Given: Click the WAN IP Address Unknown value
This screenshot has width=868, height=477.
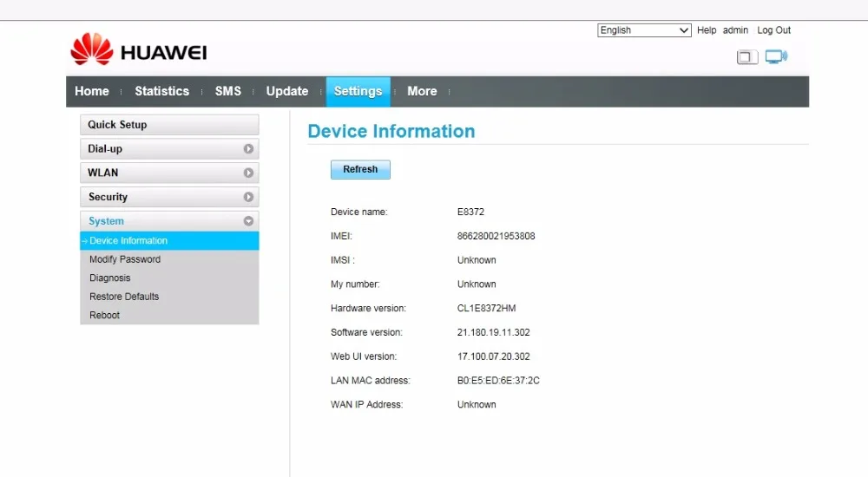Looking at the screenshot, I should (x=477, y=405).
